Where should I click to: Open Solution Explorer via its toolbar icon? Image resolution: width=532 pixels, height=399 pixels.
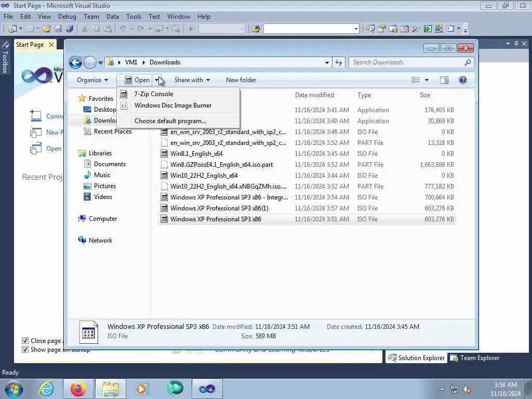point(370,29)
